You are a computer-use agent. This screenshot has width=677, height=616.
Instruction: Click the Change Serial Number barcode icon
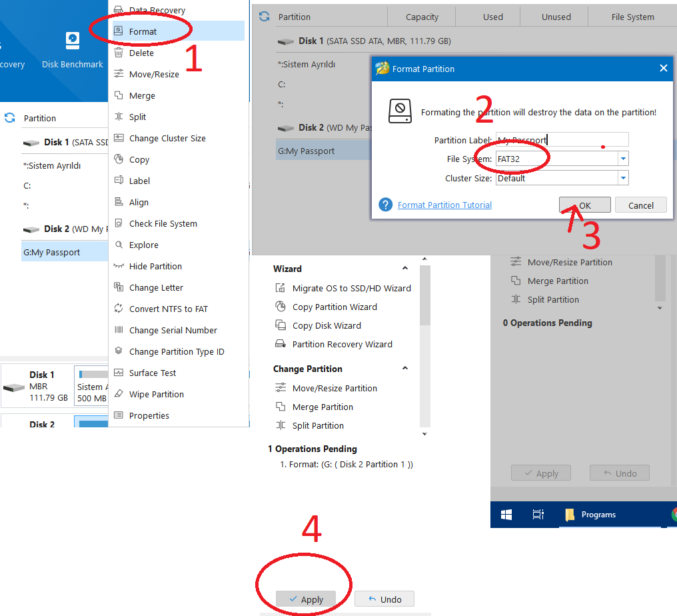click(x=119, y=329)
